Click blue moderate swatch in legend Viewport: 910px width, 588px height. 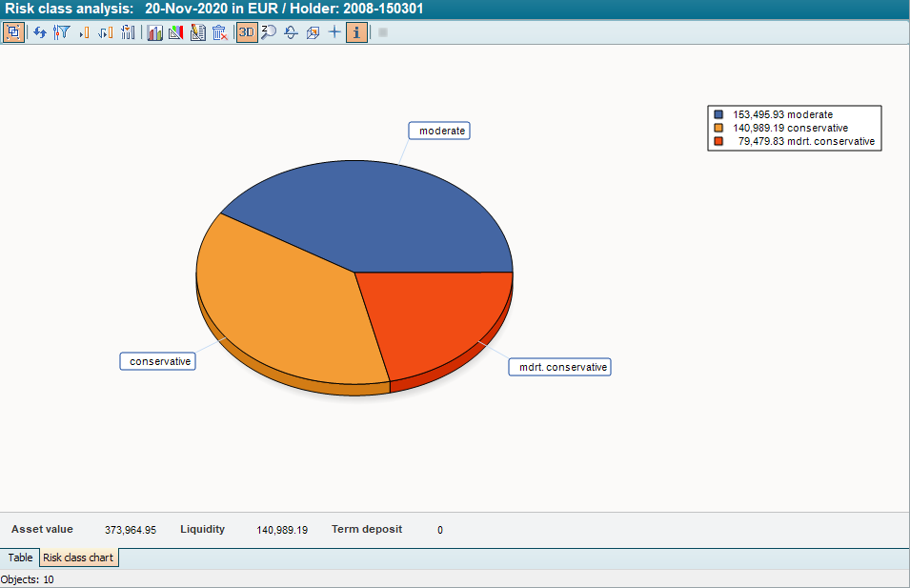tap(718, 114)
